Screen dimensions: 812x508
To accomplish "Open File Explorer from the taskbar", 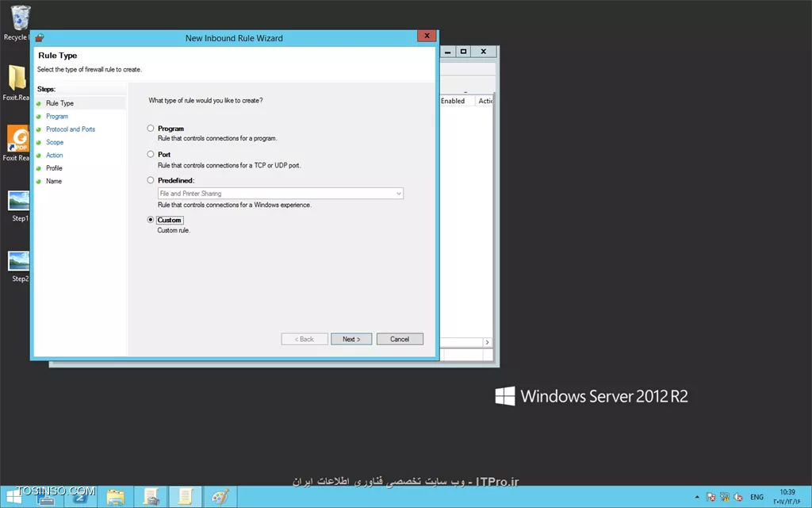I will 116,497.
